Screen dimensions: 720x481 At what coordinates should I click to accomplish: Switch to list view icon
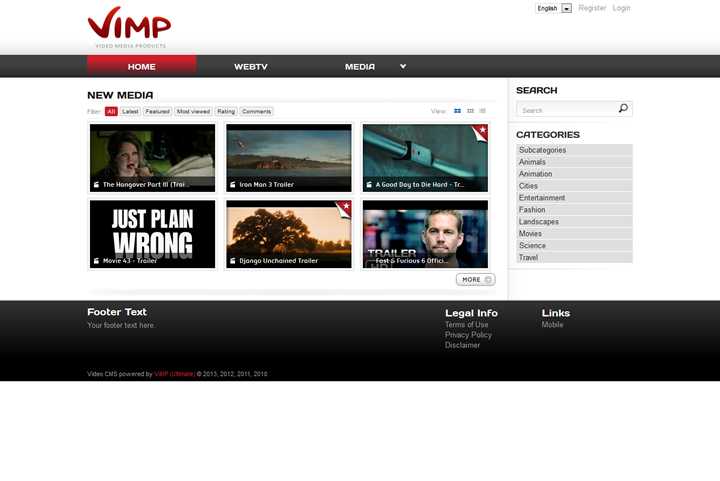[483, 111]
